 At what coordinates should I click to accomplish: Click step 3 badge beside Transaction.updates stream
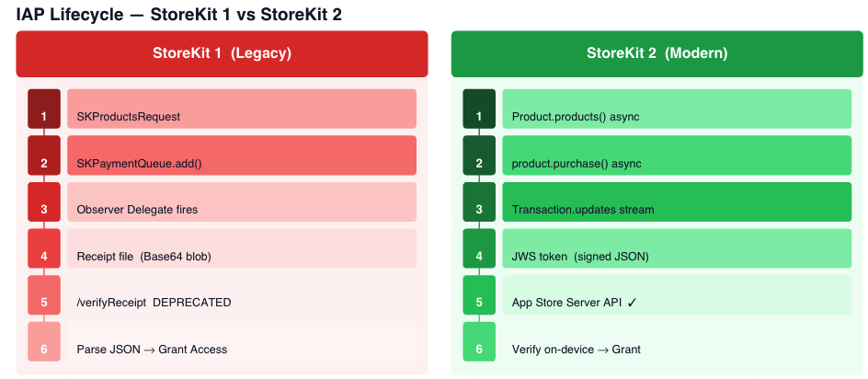[479, 201]
